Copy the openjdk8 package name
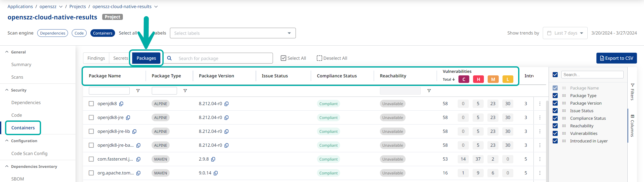 [x=121, y=104]
